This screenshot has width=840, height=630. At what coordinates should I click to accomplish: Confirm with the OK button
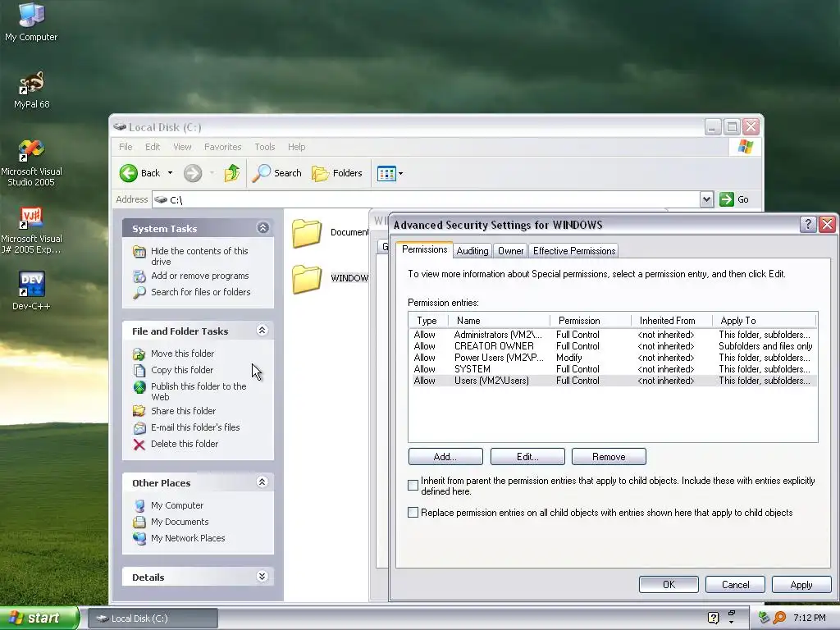pos(669,584)
